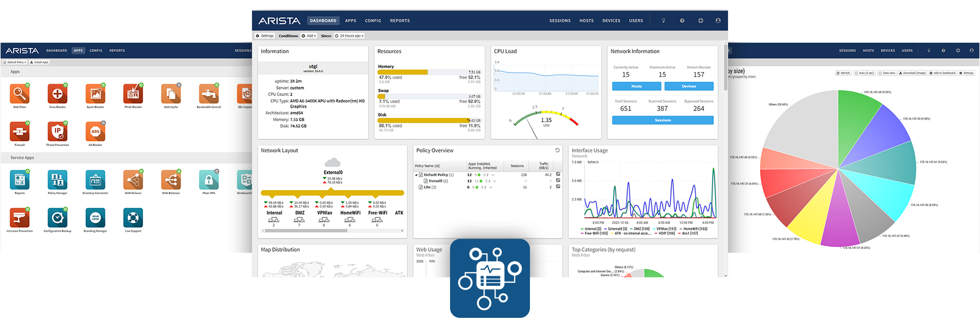Click the lightbulb icon in dashboard header
Viewport: 980px width, 328px height.
[x=664, y=21]
